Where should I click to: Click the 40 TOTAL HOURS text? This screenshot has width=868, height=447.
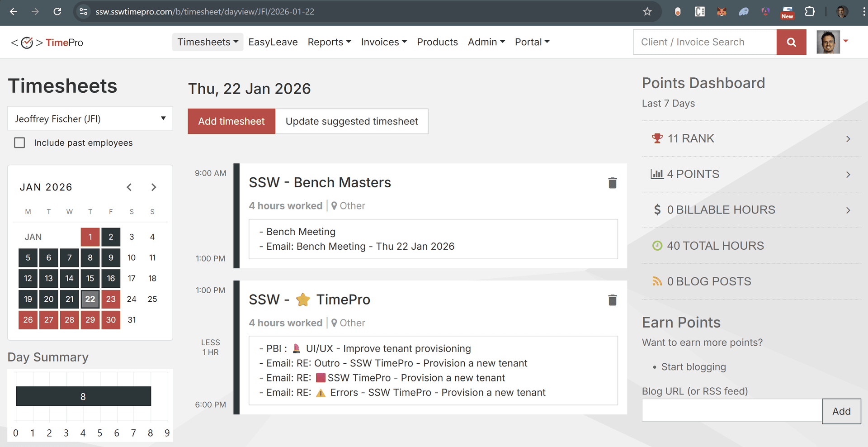[x=715, y=246]
